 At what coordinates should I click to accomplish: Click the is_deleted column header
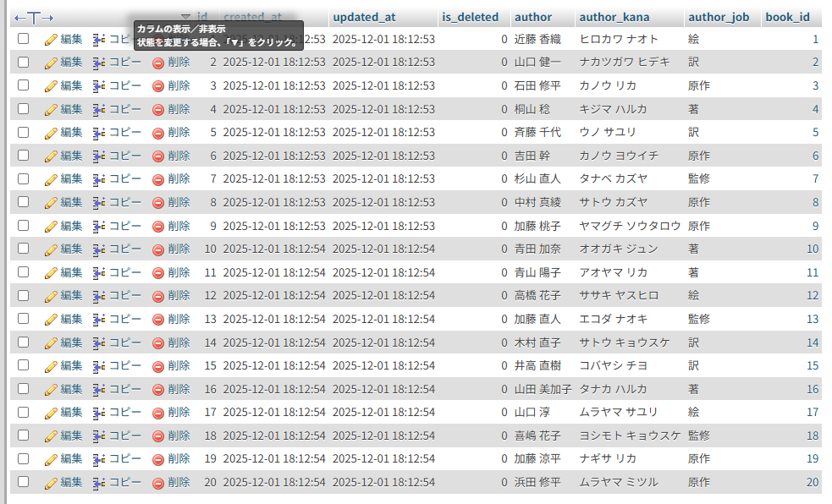tap(470, 17)
